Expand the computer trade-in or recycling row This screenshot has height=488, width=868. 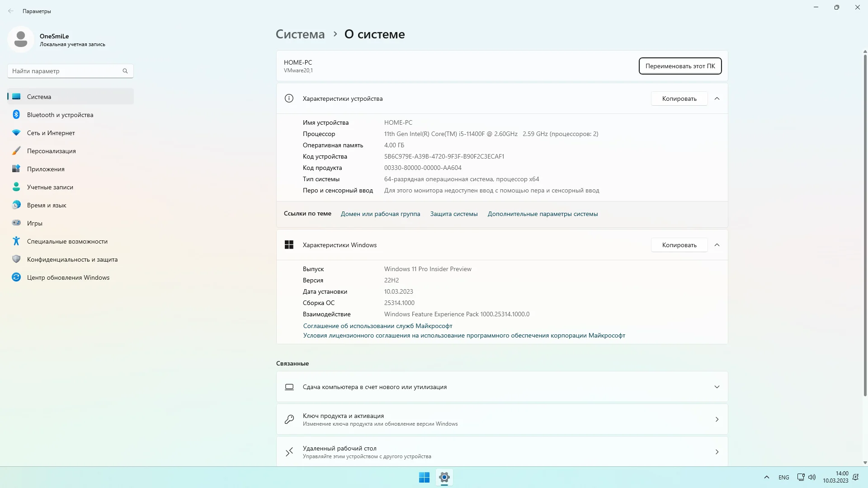[x=717, y=387]
